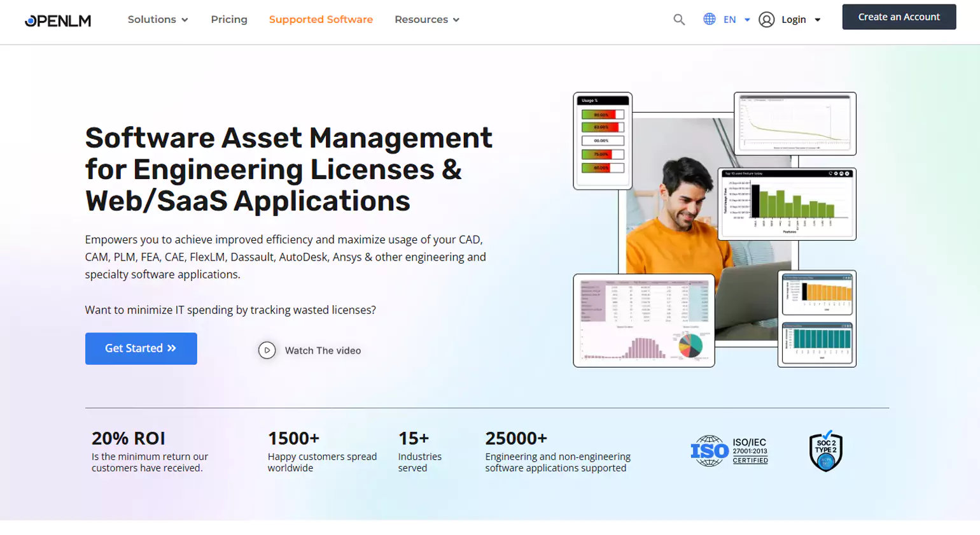Image resolution: width=980 pixels, height=535 pixels.
Task: Click the green 60.00% usage bar
Action: (x=602, y=169)
